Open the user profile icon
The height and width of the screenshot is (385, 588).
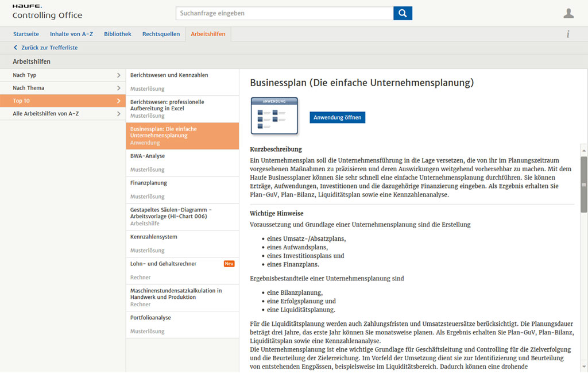click(568, 13)
